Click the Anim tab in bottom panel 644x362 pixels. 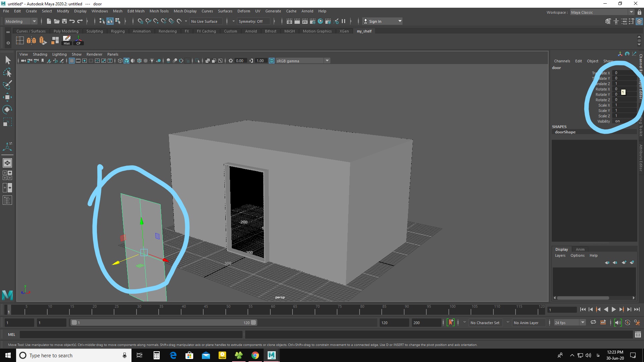pos(579,249)
